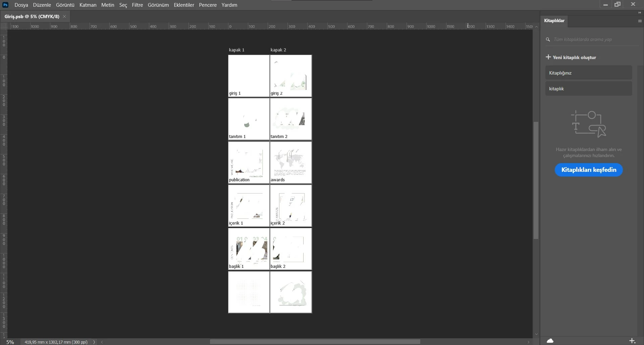Click the horizontal scrollbar thumb

point(315,342)
